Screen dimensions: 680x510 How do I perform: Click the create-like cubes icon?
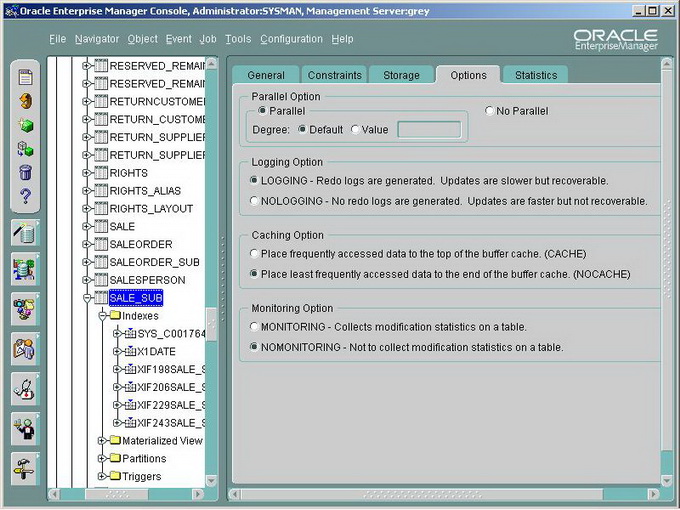point(25,149)
